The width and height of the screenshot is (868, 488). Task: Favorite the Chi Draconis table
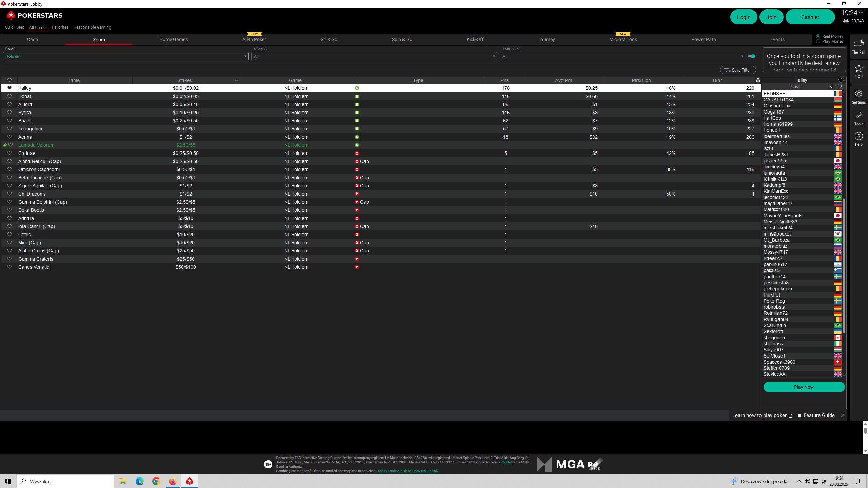(x=9, y=194)
